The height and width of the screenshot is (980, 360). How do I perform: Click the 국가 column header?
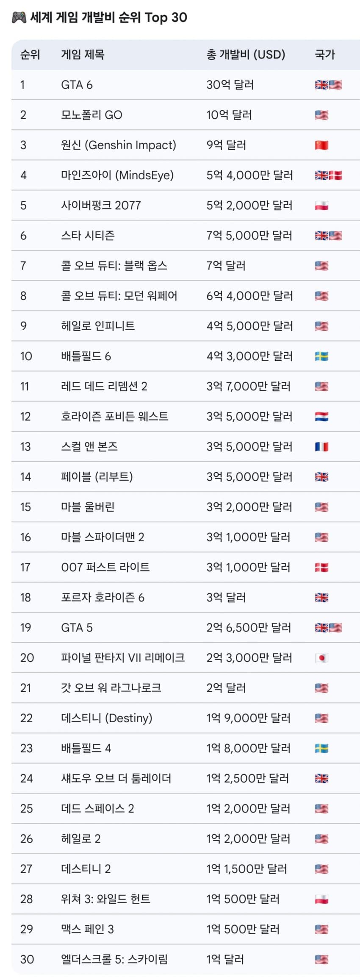click(325, 55)
